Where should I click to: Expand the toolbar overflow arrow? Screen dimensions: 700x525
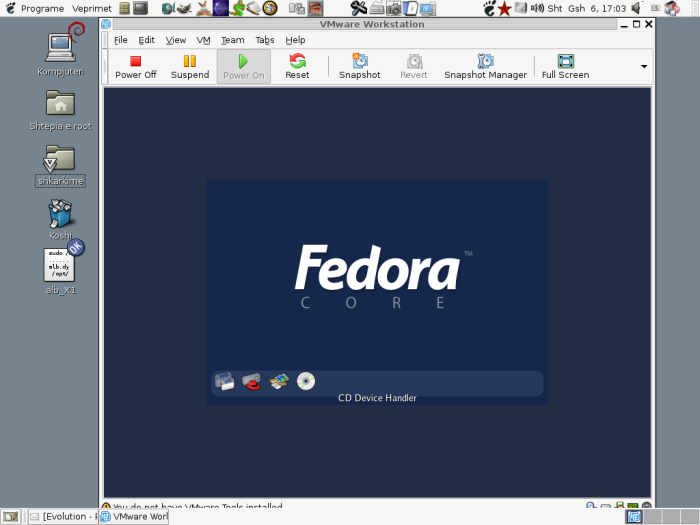coord(644,67)
